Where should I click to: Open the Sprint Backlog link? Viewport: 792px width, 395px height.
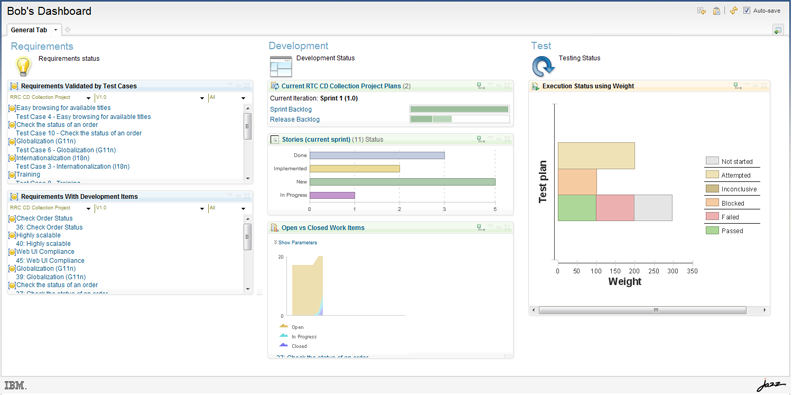click(291, 109)
